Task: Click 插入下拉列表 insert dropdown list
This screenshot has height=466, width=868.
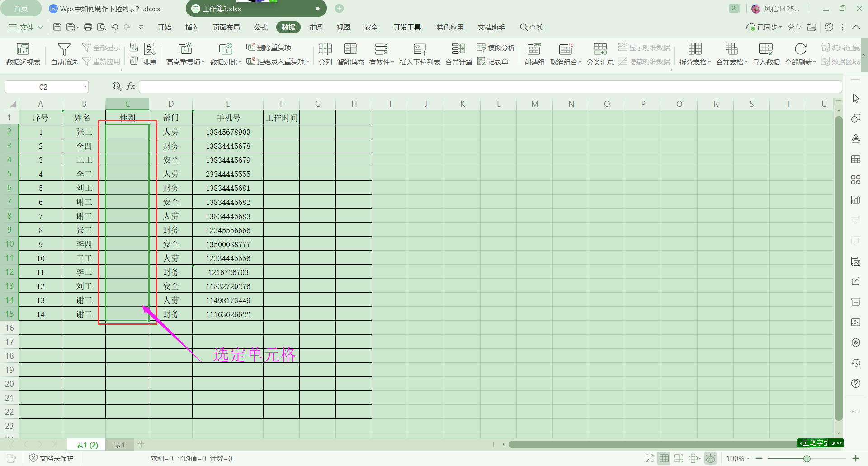Action: tap(420, 54)
